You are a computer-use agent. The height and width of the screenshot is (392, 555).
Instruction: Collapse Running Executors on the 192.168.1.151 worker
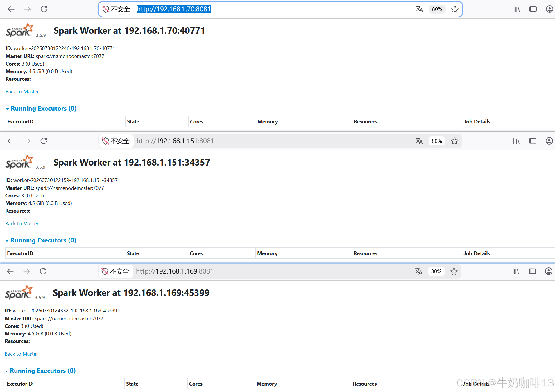(x=41, y=240)
